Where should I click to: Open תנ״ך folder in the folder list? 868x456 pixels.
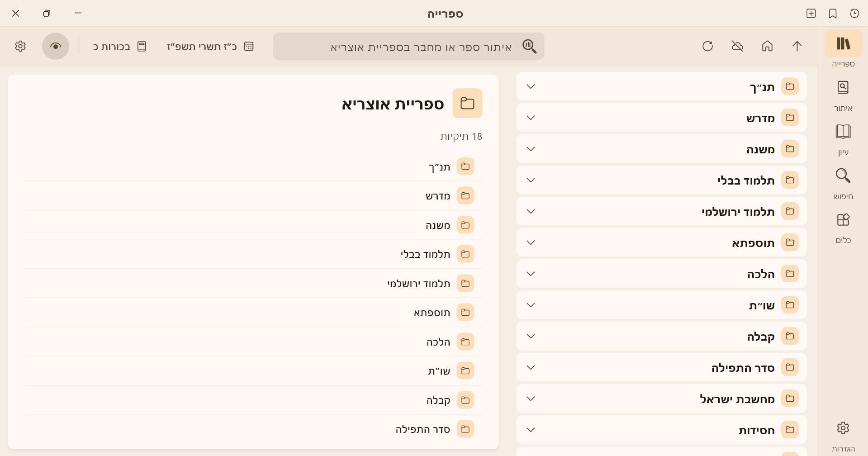(253, 166)
